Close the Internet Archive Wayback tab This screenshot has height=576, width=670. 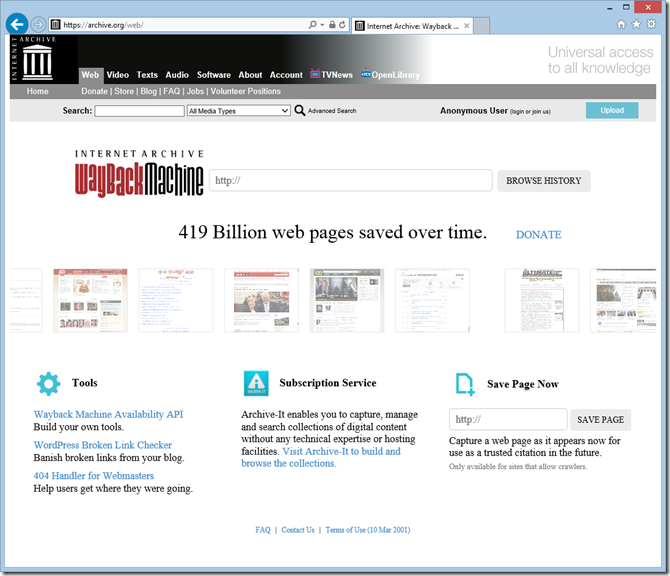pyautogui.click(x=467, y=26)
